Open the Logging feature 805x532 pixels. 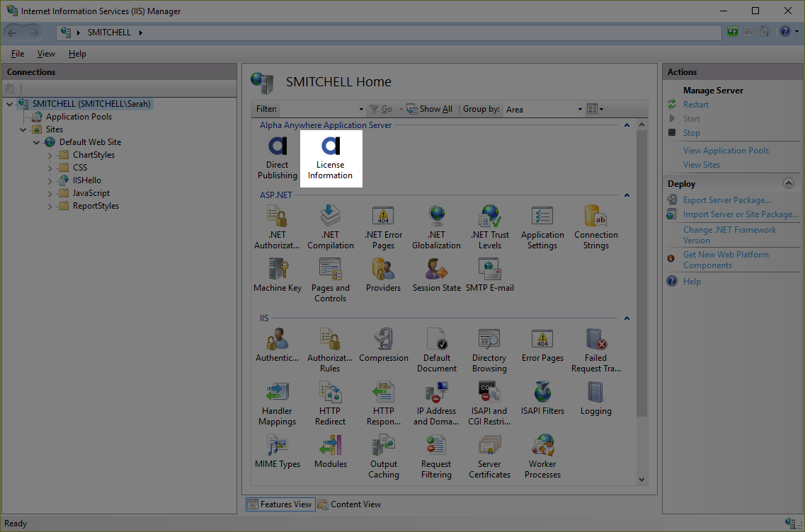pos(596,398)
